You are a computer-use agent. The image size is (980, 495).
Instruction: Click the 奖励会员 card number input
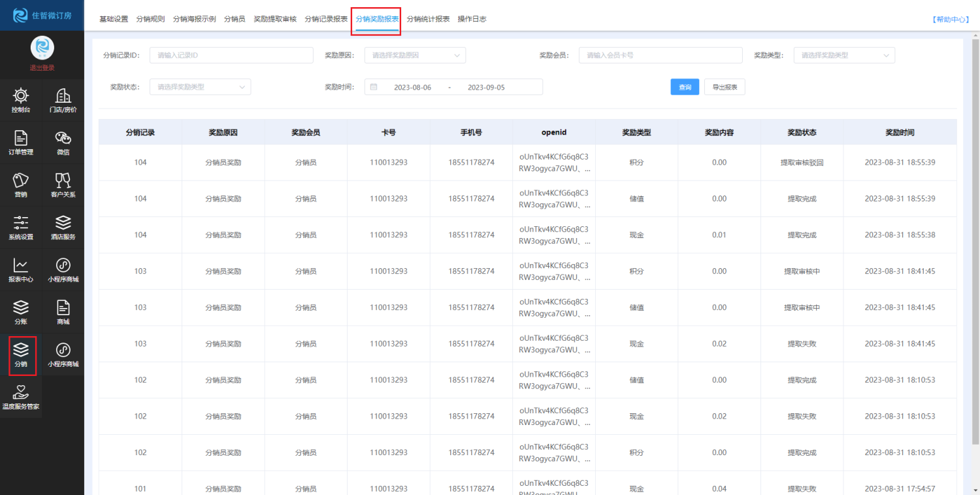click(x=661, y=56)
